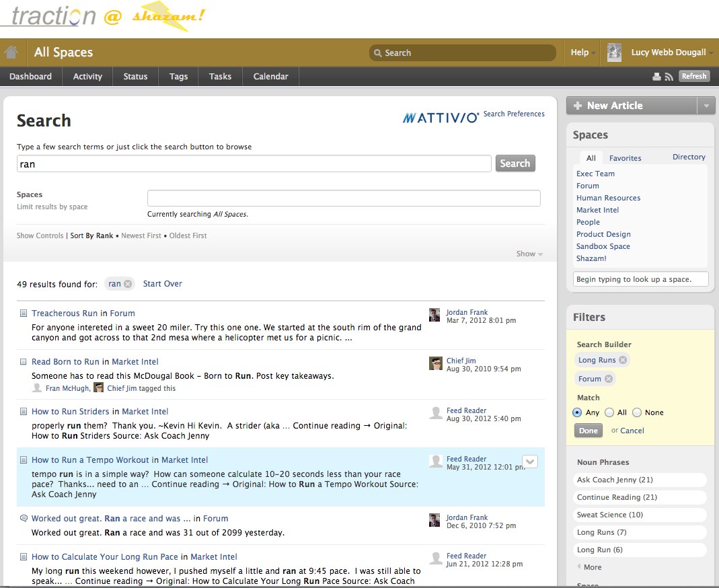The height and width of the screenshot is (588, 719).
Task: Choose the None match option
Action: 637,412
